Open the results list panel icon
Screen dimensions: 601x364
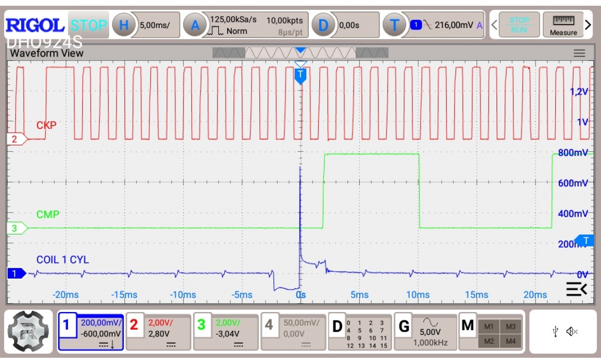pyautogui.click(x=576, y=289)
